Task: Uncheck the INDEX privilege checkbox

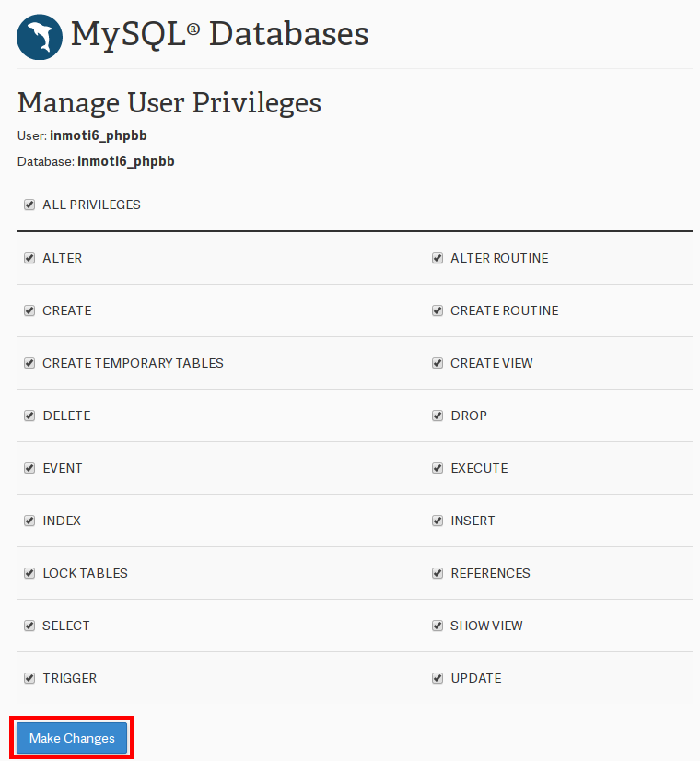Action: (x=29, y=521)
